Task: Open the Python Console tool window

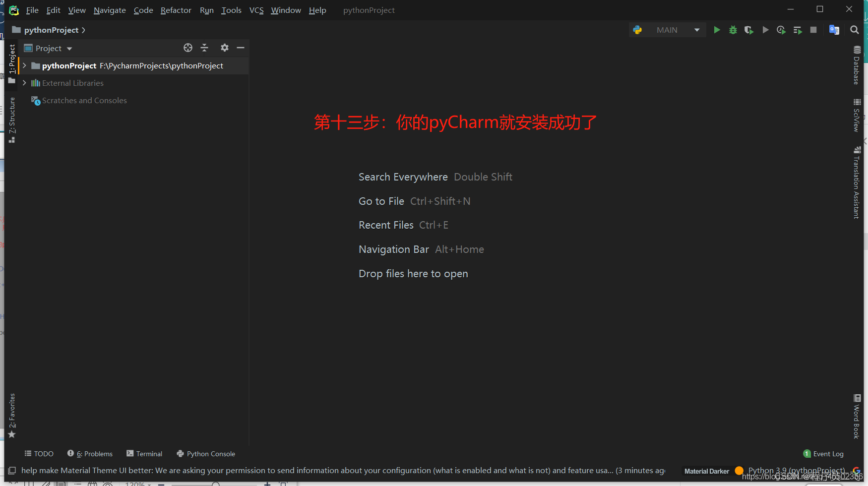Action: pos(206,454)
